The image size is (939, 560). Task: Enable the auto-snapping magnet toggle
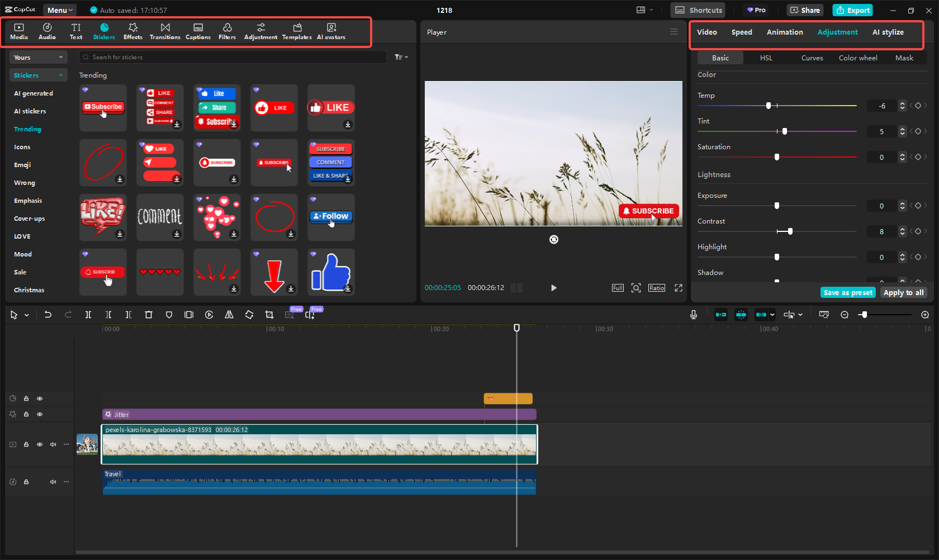coord(741,315)
